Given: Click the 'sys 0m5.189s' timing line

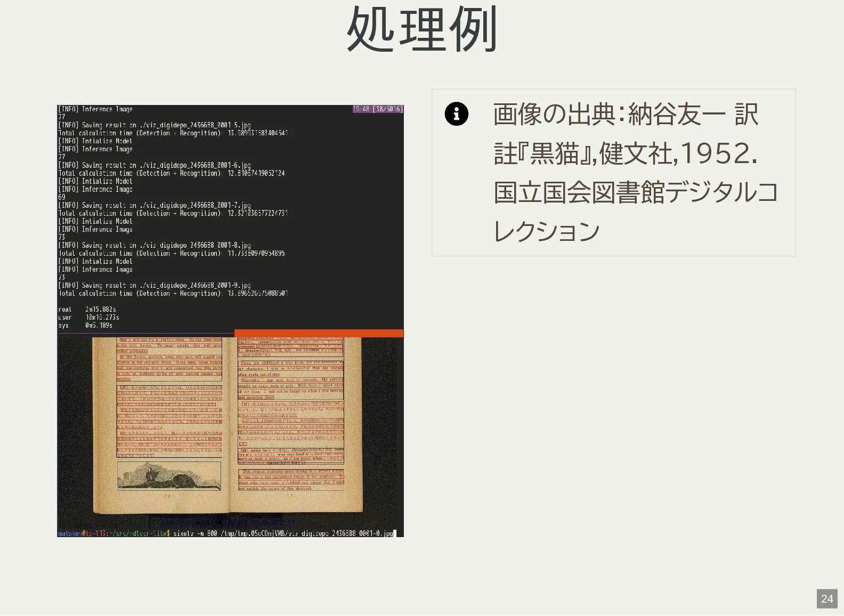Looking at the screenshot, I should [85, 326].
